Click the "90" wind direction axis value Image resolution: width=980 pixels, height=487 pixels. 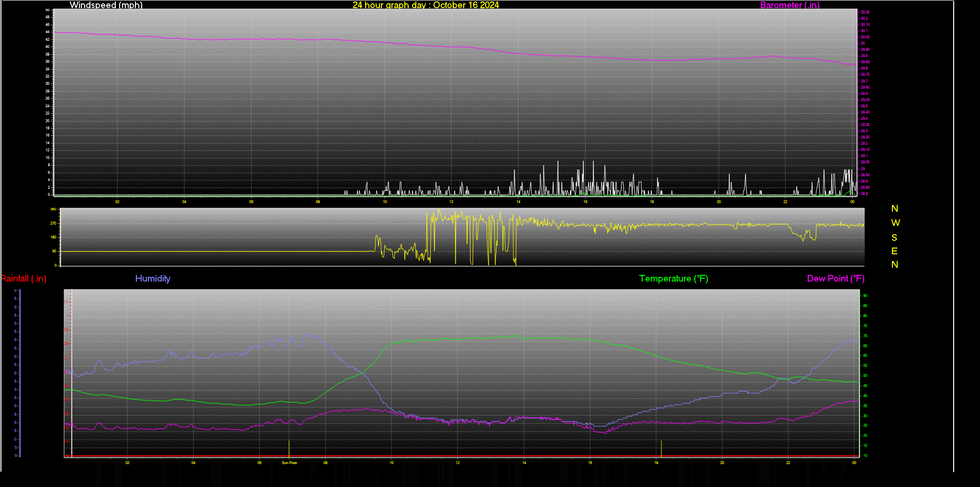pos(54,251)
